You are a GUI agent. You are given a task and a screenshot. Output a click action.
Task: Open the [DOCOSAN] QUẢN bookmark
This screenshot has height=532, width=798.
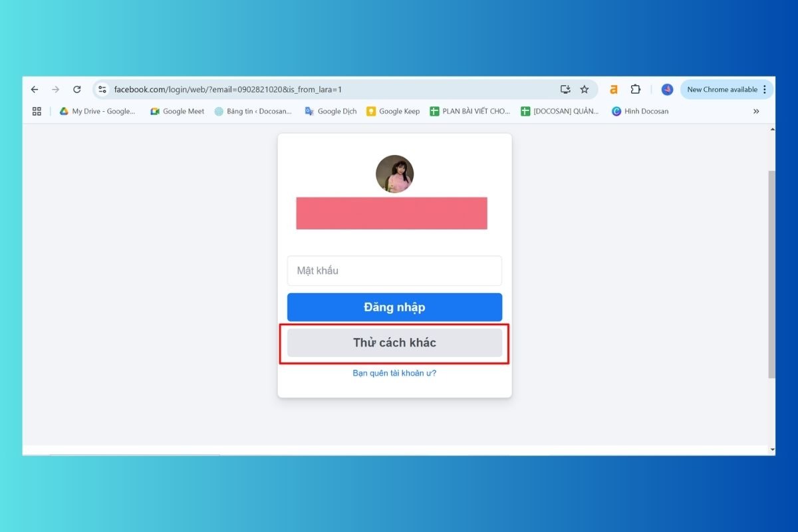click(560, 111)
